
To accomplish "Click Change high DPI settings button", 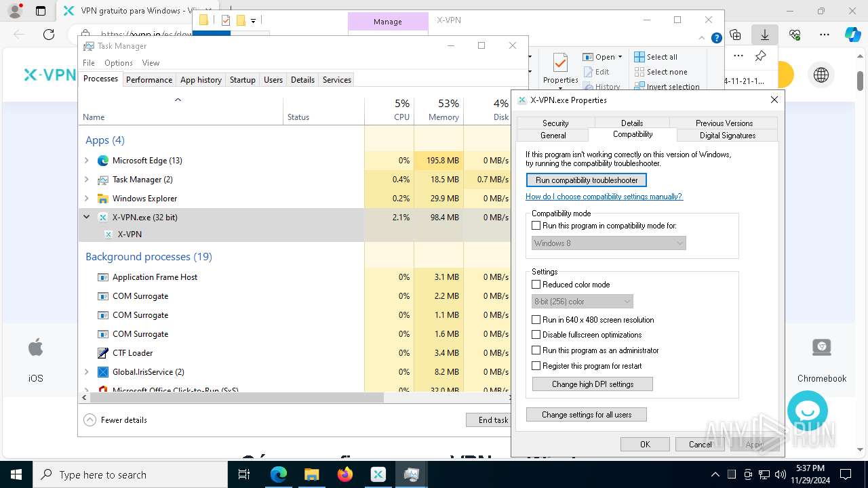I will tap(593, 384).
